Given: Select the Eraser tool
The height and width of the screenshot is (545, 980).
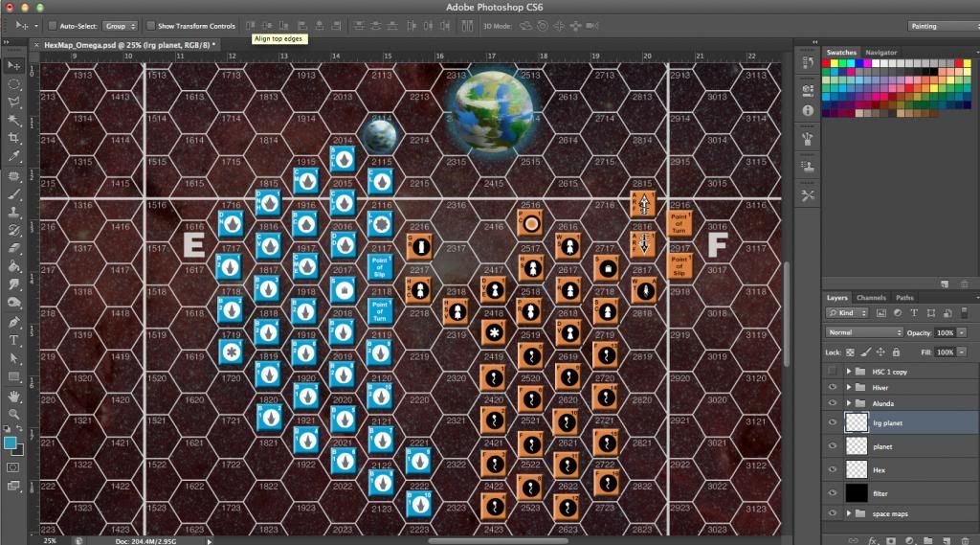Looking at the screenshot, I should (13, 248).
